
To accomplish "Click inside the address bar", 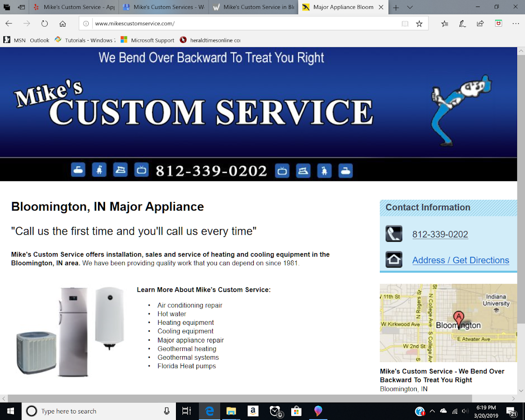I will click(x=233, y=23).
